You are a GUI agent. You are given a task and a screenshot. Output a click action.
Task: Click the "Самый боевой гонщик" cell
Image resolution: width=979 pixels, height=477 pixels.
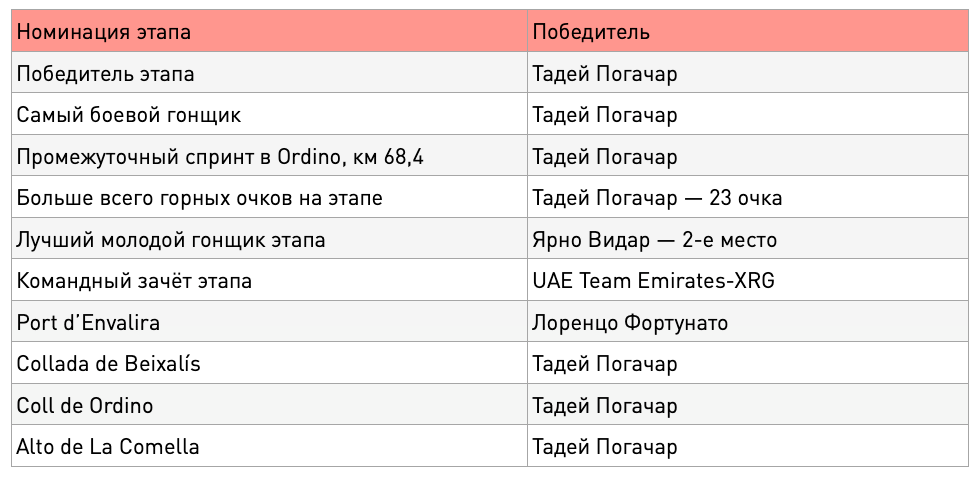269,114
